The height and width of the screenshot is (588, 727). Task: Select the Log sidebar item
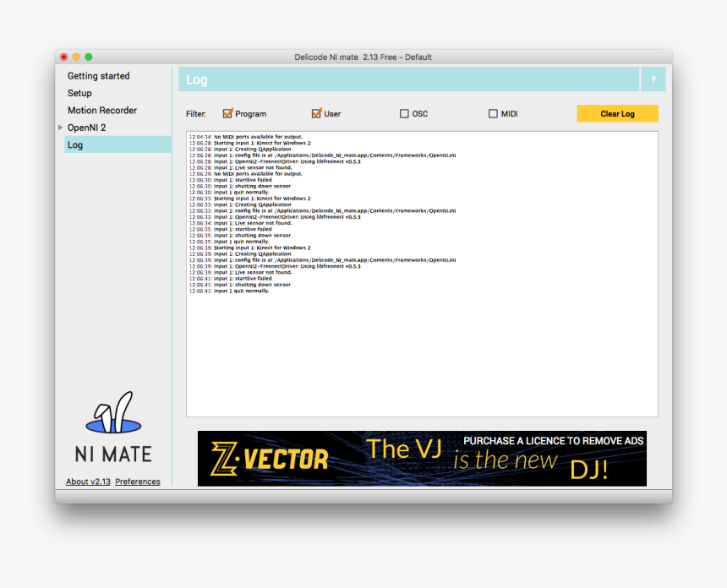pyautogui.click(x=118, y=144)
